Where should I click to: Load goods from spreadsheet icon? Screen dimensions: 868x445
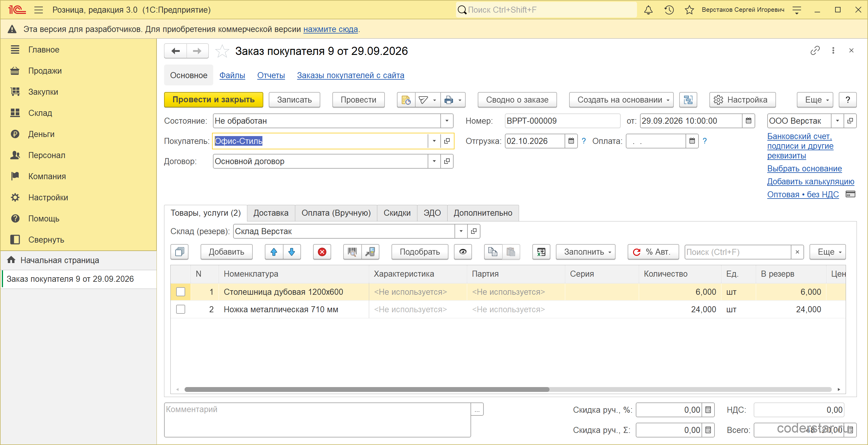(x=541, y=252)
